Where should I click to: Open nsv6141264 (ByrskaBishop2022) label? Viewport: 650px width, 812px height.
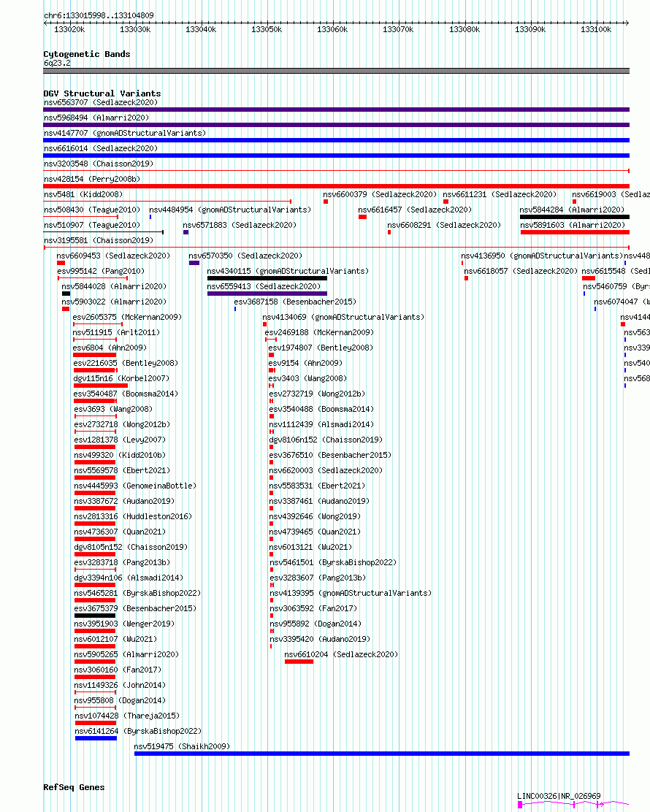pyautogui.click(x=138, y=732)
